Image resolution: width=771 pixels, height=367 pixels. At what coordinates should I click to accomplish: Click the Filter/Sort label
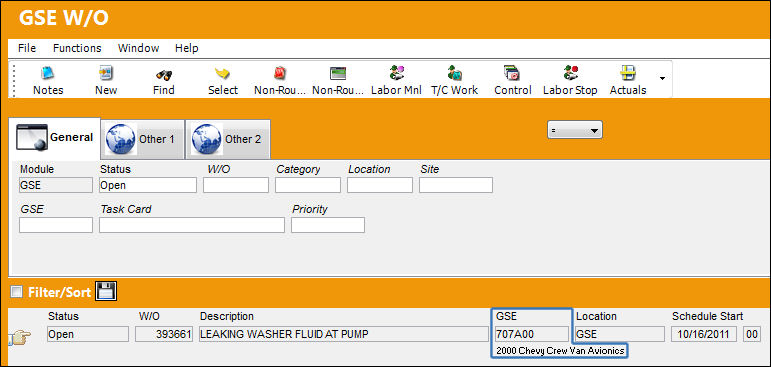59,293
